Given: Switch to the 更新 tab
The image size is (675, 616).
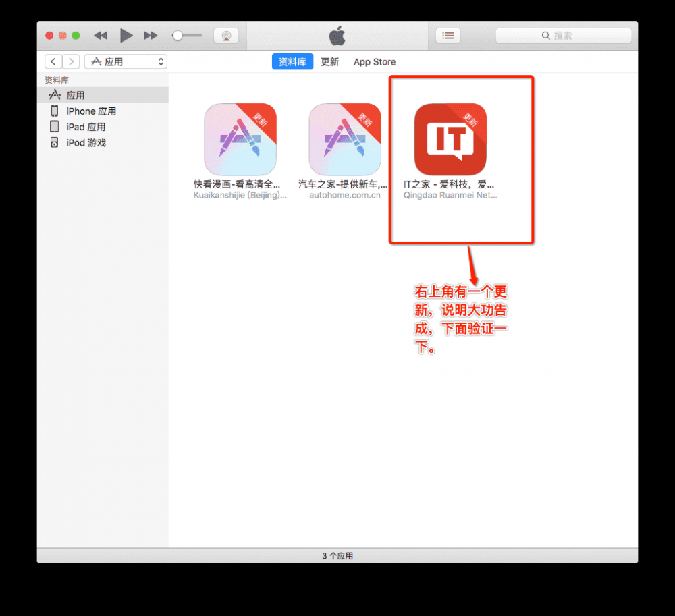Looking at the screenshot, I should pos(330,61).
